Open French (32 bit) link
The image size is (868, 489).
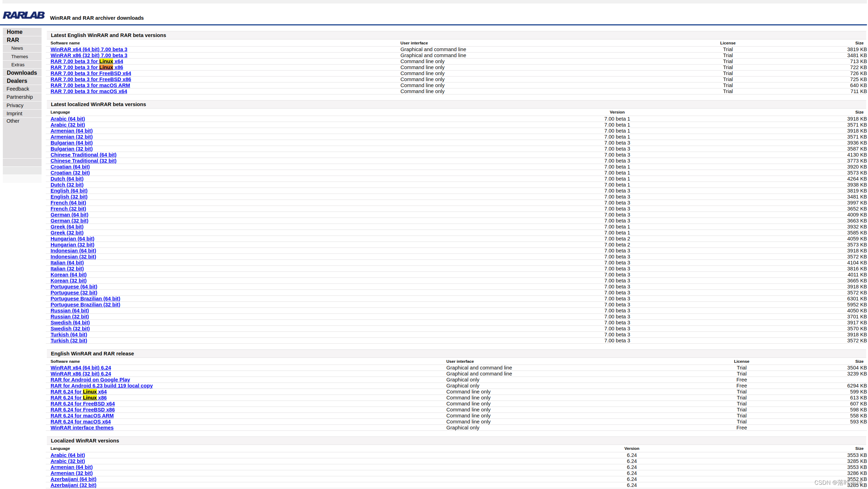pyautogui.click(x=68, y=209)
